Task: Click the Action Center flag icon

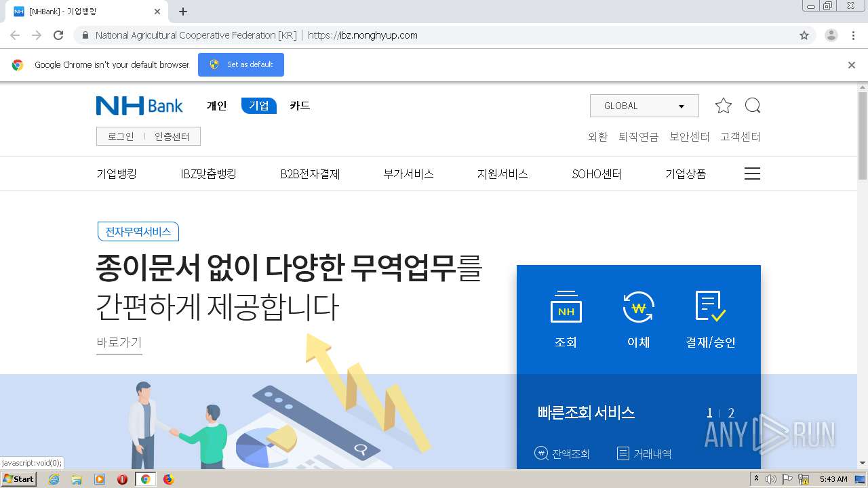Action: point(788,479)
